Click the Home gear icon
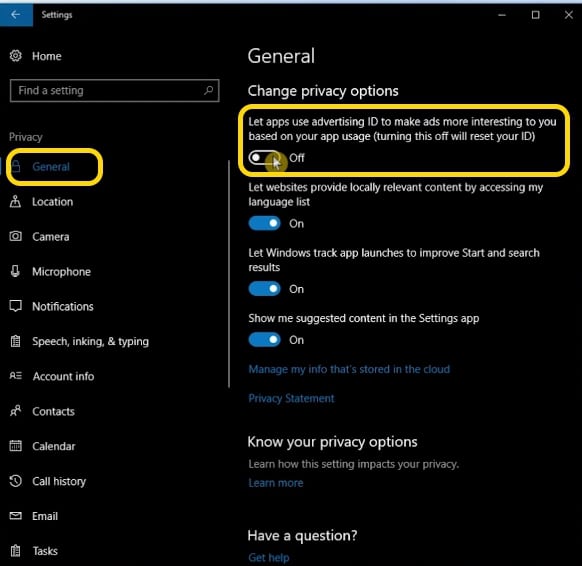Image resolution: width=582 pixels, height=566 pixels. point(16,56)
